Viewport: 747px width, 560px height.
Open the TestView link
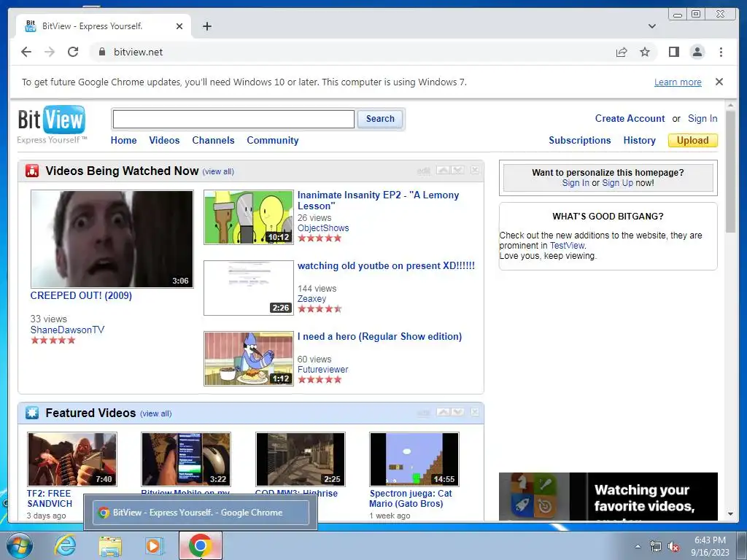point(567,246)
